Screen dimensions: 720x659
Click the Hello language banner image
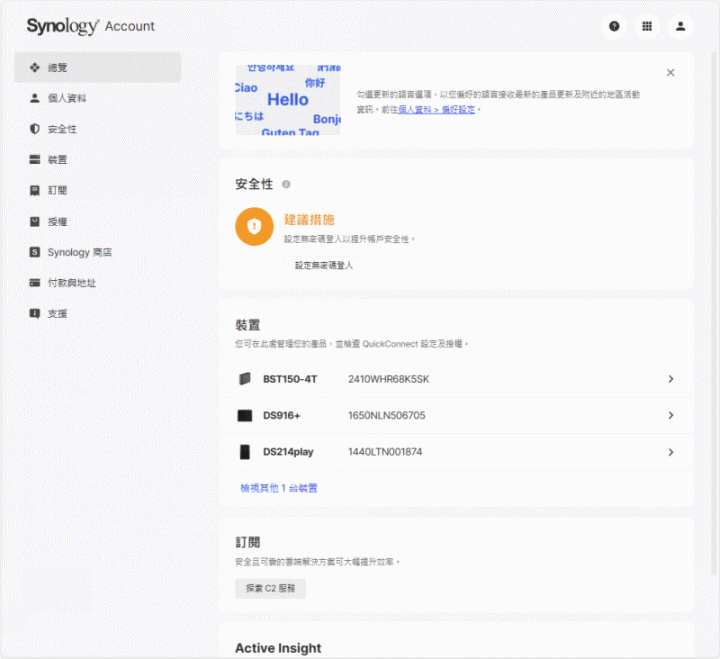(288, 100)
